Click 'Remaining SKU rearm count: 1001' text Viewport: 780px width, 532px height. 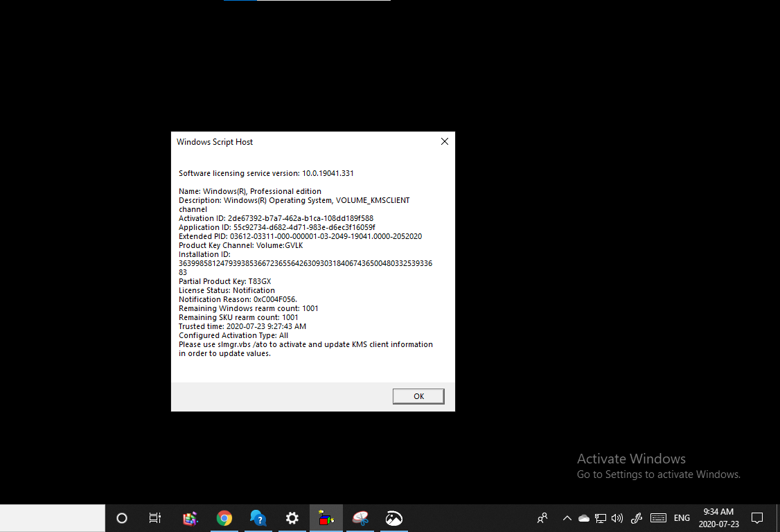click(x=238, y=317)
